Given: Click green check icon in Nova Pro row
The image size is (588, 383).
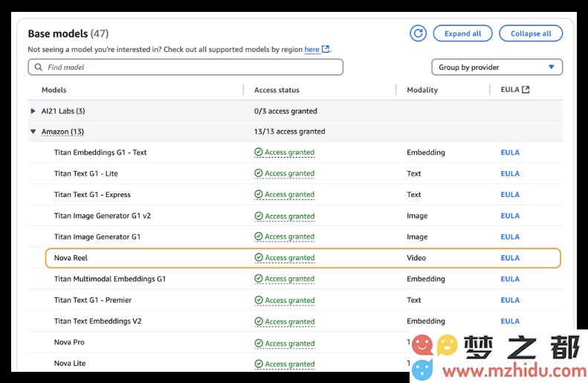Looking at the screenshot, I should [x=259, y=343].
